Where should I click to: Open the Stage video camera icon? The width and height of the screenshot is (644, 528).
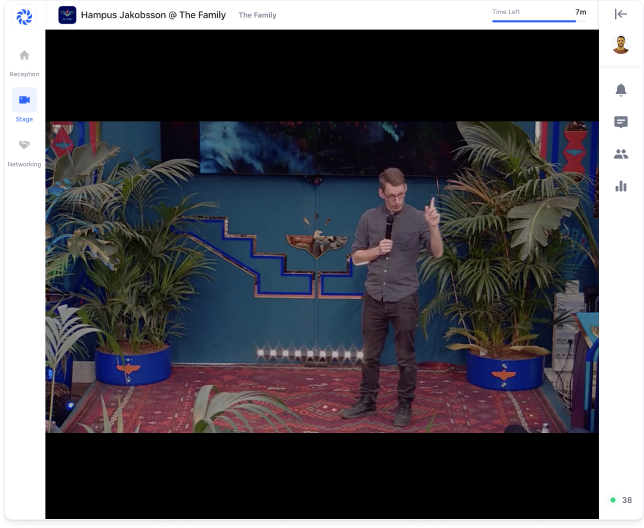click(24, 100)
